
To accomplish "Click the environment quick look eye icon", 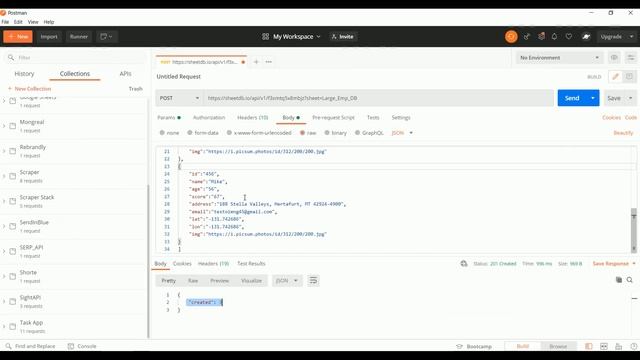I will [614, 58].
